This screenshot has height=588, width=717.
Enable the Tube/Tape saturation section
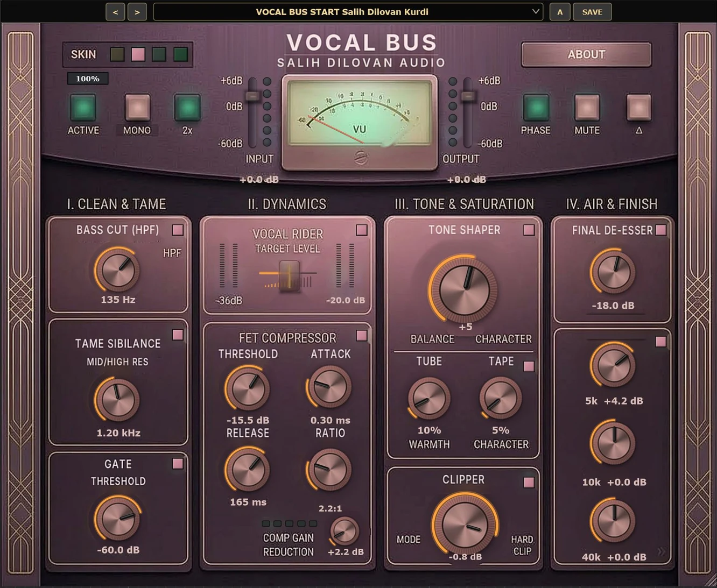tap(529, 366)
